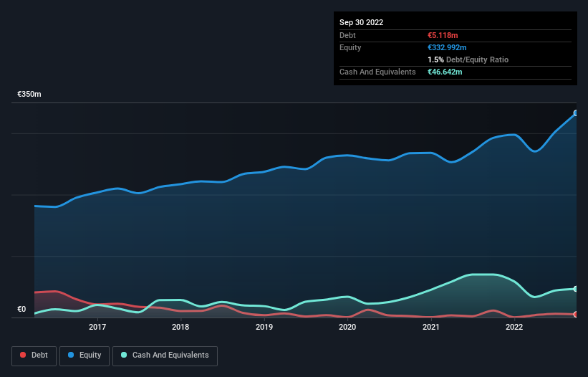Click the 2019 year label

coord(264,328)
